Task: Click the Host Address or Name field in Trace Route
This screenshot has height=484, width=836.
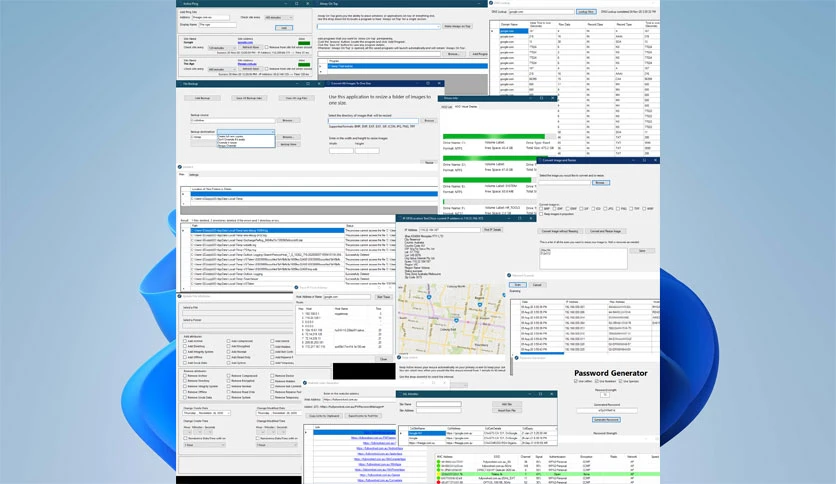Action: click(x=347, y=297)
